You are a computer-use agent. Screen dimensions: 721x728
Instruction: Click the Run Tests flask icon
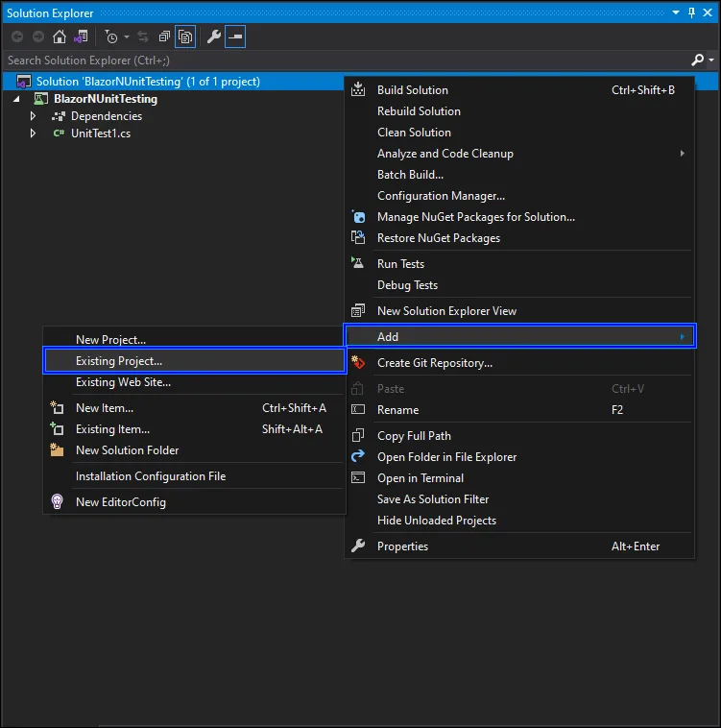[x=358, y=263]
